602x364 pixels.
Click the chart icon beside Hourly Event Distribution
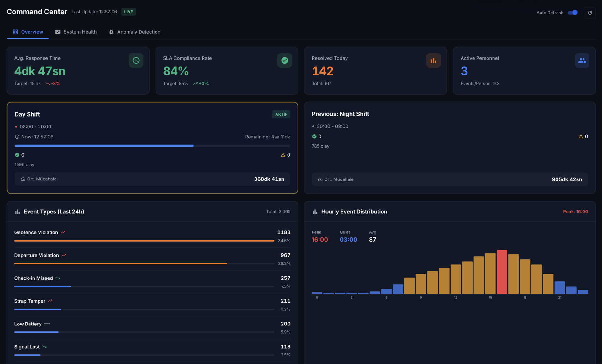(x=315, y=211)
